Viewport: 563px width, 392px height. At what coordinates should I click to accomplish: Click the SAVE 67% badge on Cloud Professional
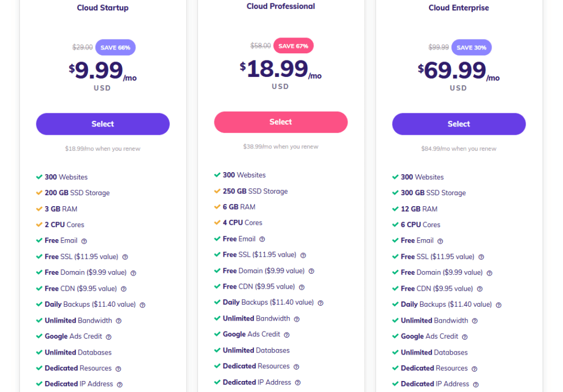(x=293, y=46)
